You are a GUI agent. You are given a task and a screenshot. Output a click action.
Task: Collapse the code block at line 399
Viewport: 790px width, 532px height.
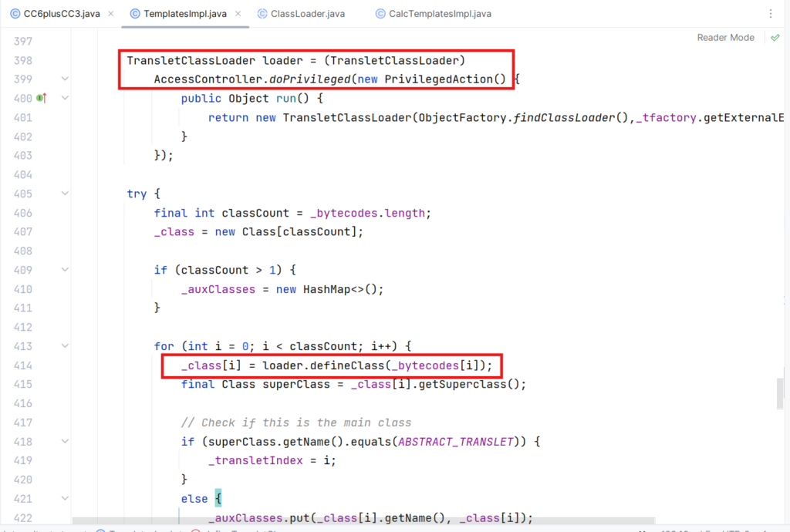[x=65, y=79]
